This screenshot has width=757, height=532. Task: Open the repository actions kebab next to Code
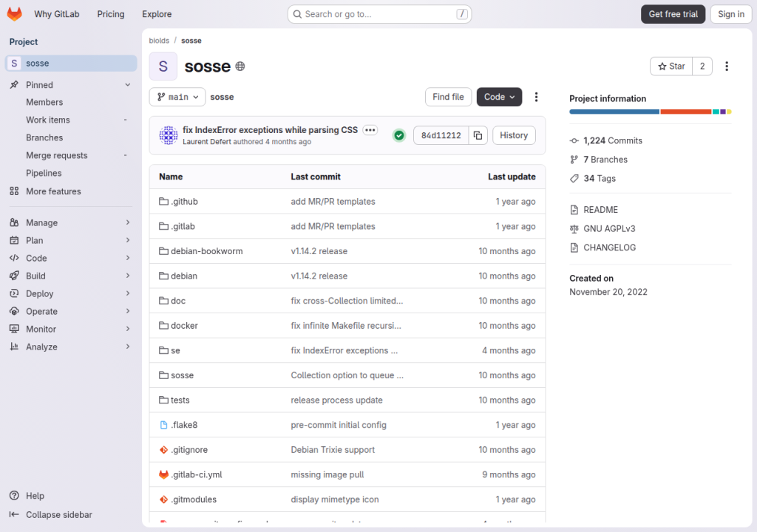536,97
